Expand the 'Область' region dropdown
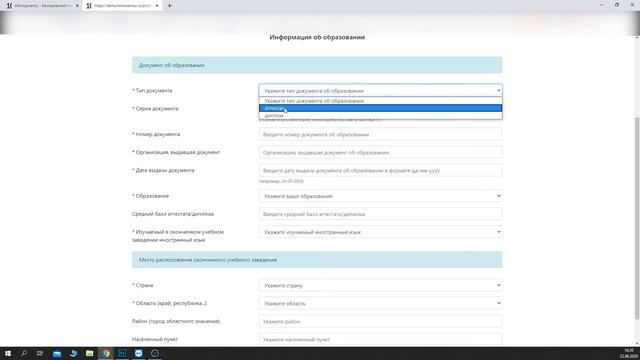 380,303
